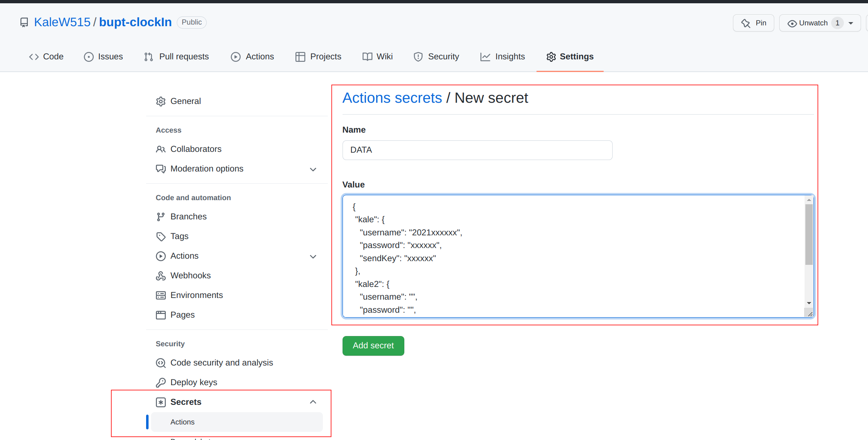Switch to the Issues tab
This screenshot has width=868, height=440.
(x=103, y=56)
